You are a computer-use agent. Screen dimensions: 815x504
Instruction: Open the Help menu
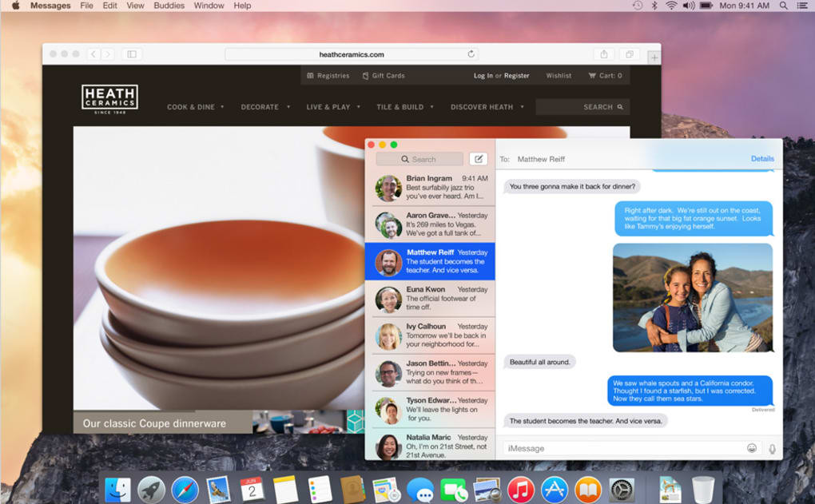tap(242, 6)
